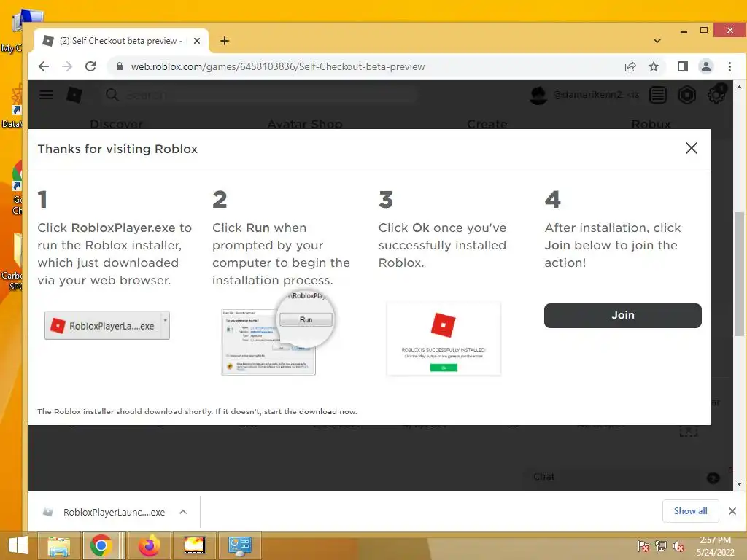Open Chrome side panel
The width and height of the screenshot is (747, 560).
(x=683, y=66)
